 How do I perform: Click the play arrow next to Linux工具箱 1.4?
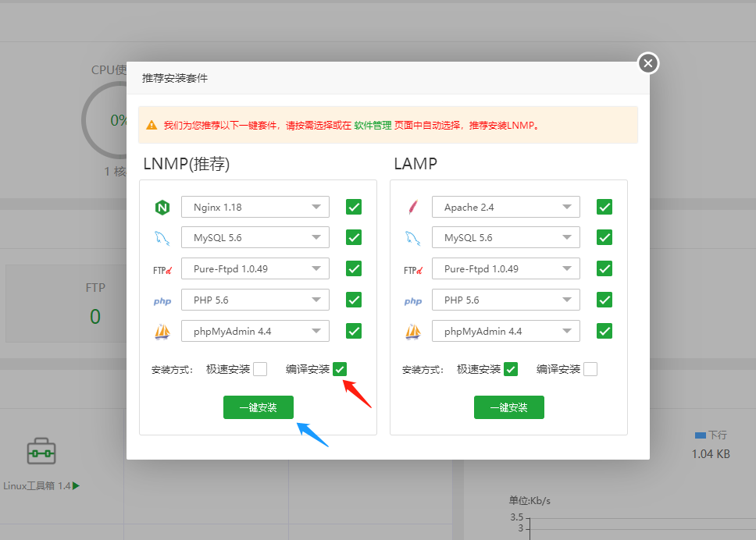click(77, 485)
